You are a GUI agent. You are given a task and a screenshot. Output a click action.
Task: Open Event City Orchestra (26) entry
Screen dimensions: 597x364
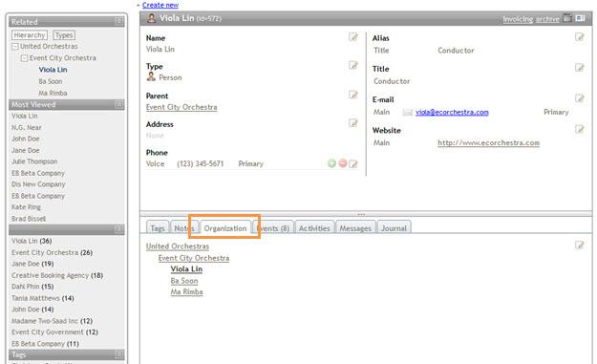click(x=52, y=252)
